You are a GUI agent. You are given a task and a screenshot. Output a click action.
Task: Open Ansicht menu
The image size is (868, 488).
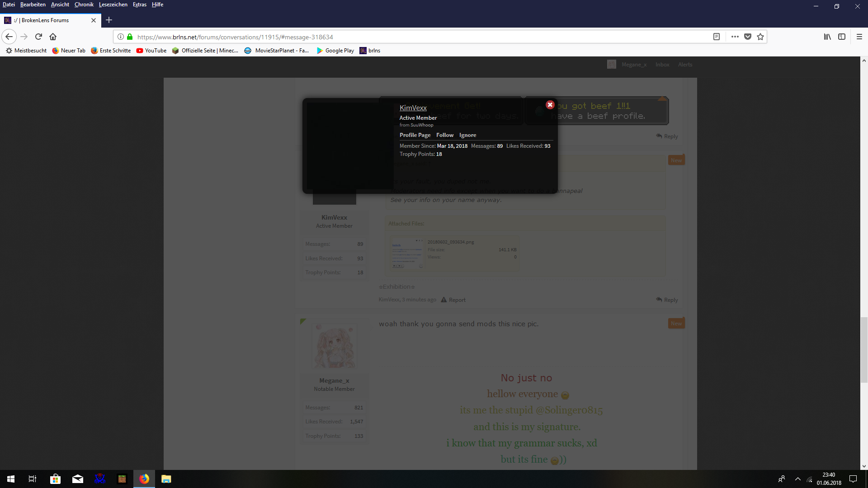coord(60,5)
